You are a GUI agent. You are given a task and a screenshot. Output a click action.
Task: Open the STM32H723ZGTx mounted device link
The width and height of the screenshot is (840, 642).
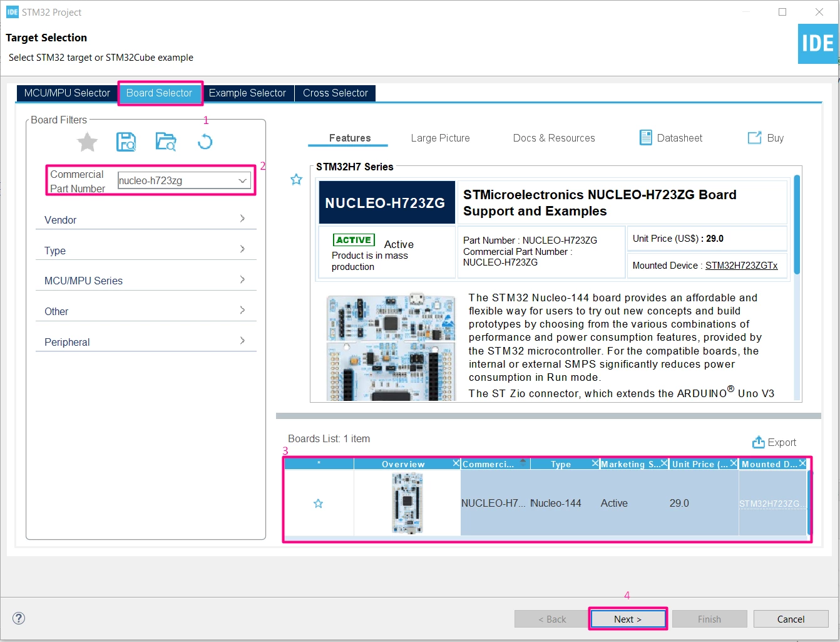point(742,266)
